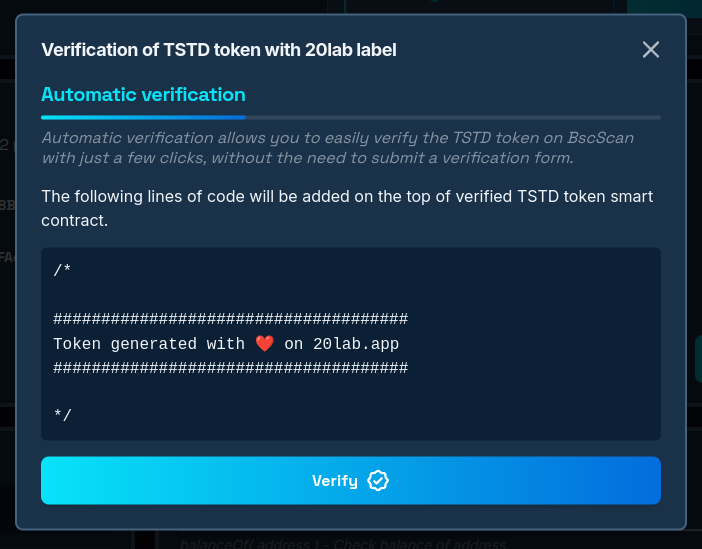702x549 pixels.
Task: Click the "Token generated with" text
Action: point(148,344)
